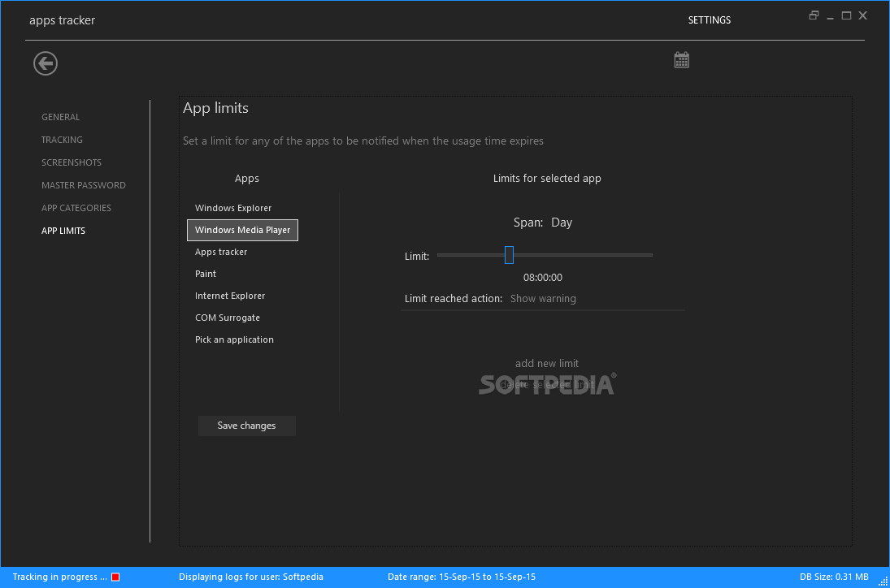Click SETTINGS in the title bar

[x=710, y=19]
